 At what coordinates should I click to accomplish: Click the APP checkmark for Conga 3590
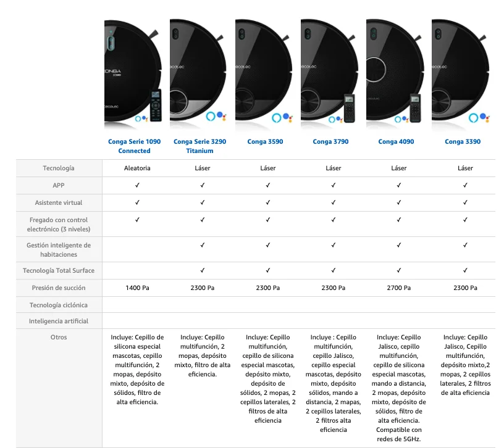click(x=268, y=185)
